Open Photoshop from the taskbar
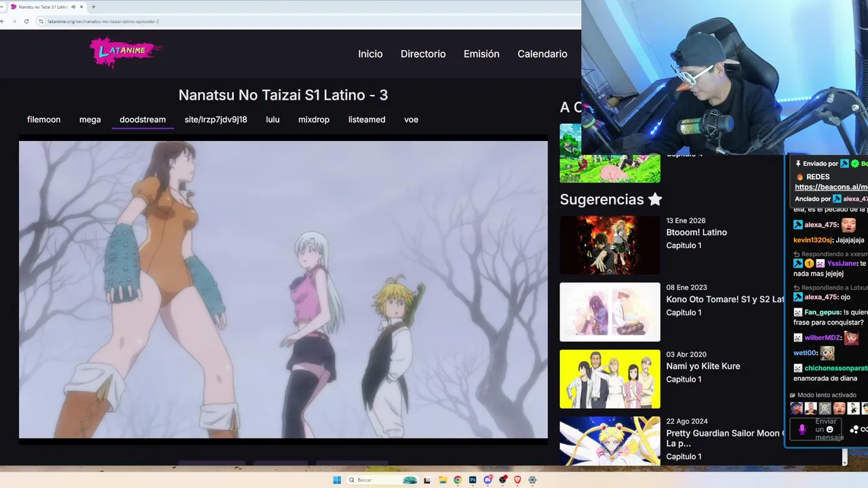 pyautogui.click(x=473, y=480)
